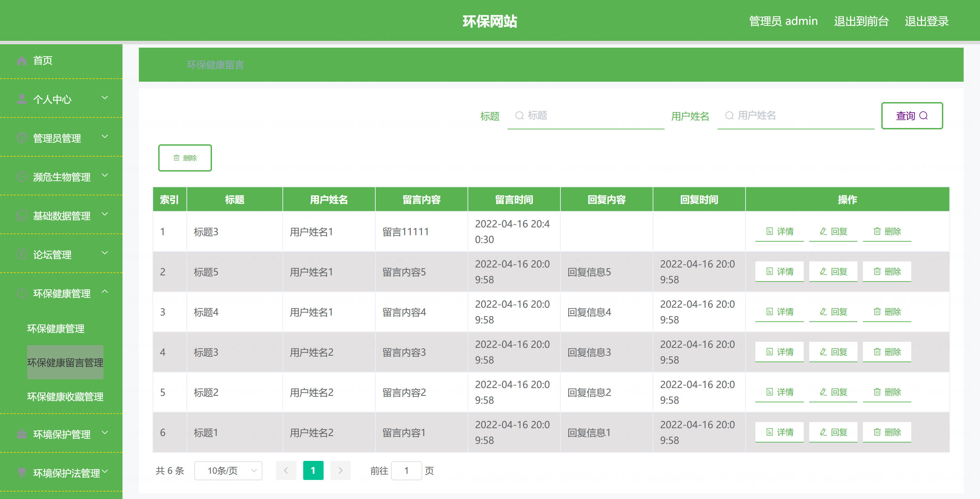Image resolution: width=980 pixels, height=499 pixels.
Task: Expand the 个人中心 menu chevron
Action: pyautogui.click(x=105, y=98)
